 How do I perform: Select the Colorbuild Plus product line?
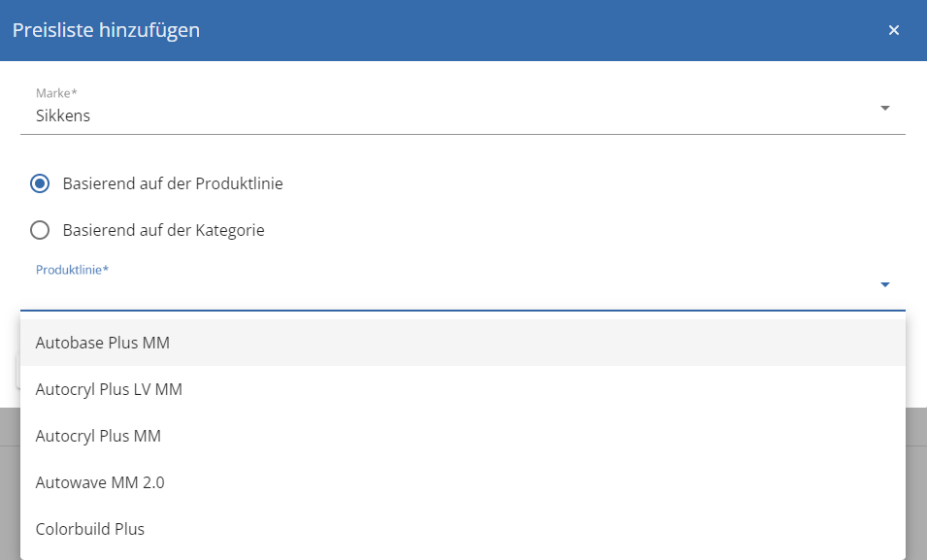463,529
